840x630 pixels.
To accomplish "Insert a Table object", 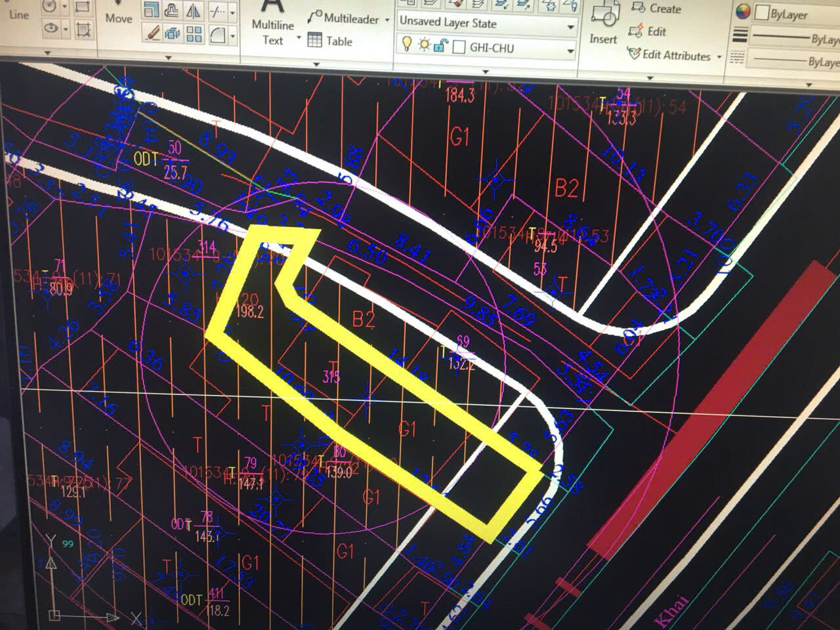I will pyautogui.click(x=331, y=41).
